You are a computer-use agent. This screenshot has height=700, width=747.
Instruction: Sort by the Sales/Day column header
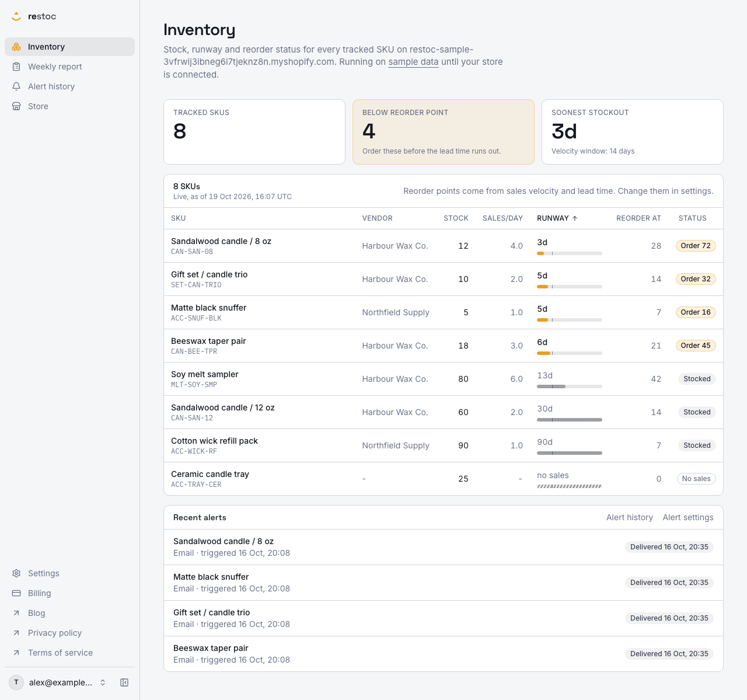click(502, 218)
